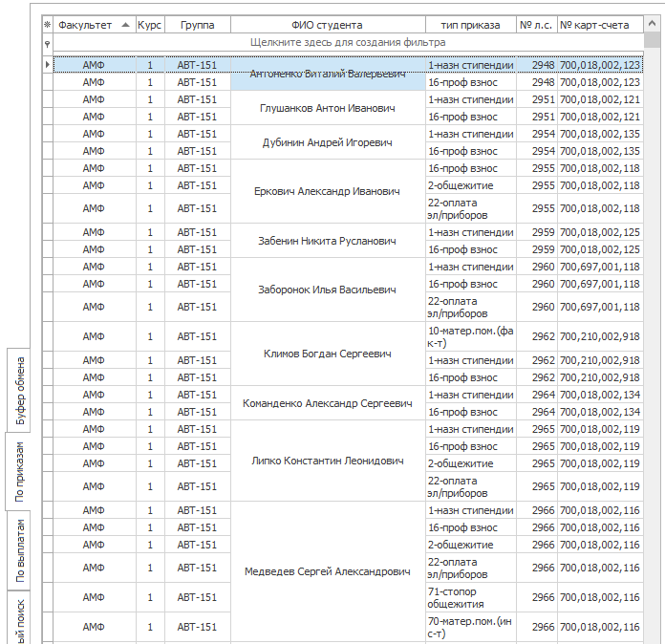Sort by the тип приказа column header
Viewport: 665px width, 644px height.
pos(471,25)
